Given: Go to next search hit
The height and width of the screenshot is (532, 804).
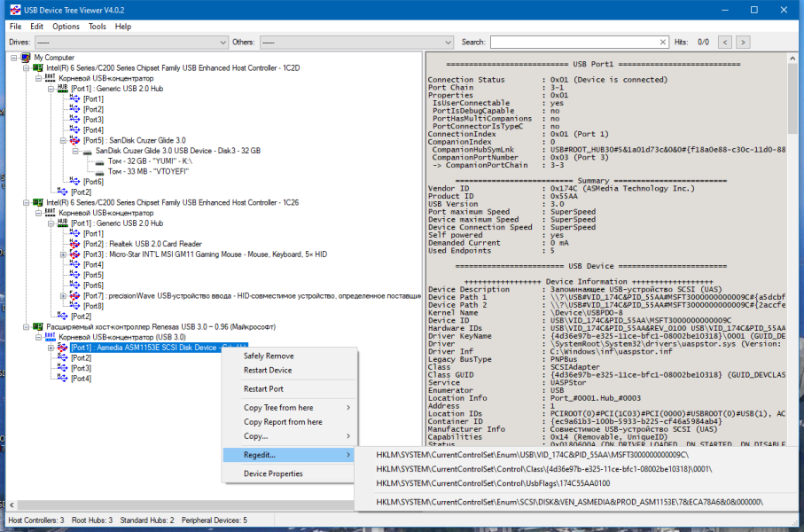Looking at the screenshot, I should click(743, 42).
